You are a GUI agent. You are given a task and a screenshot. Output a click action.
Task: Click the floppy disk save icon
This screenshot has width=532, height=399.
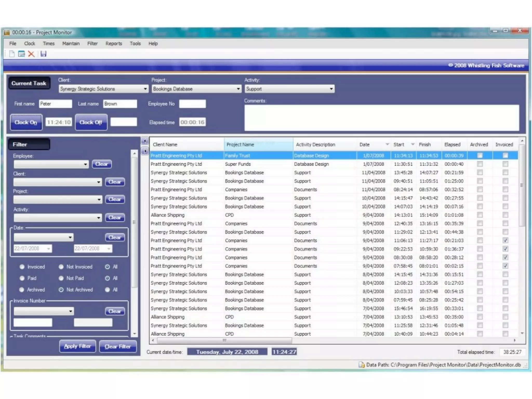pyautogui.click(x=43, y=54)
